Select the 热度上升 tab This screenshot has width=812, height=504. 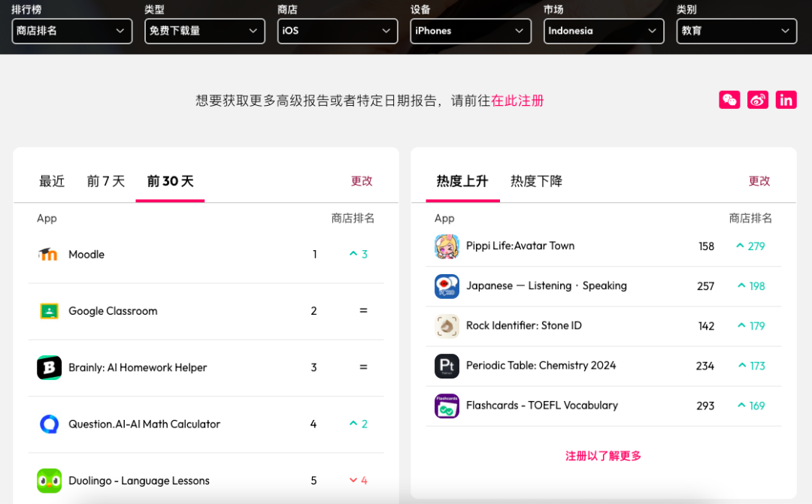click(x=462, y=181)
